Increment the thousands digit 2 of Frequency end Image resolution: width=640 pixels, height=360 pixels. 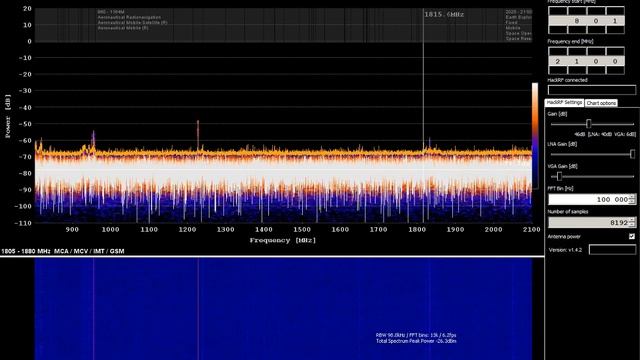tap(558, 51)
